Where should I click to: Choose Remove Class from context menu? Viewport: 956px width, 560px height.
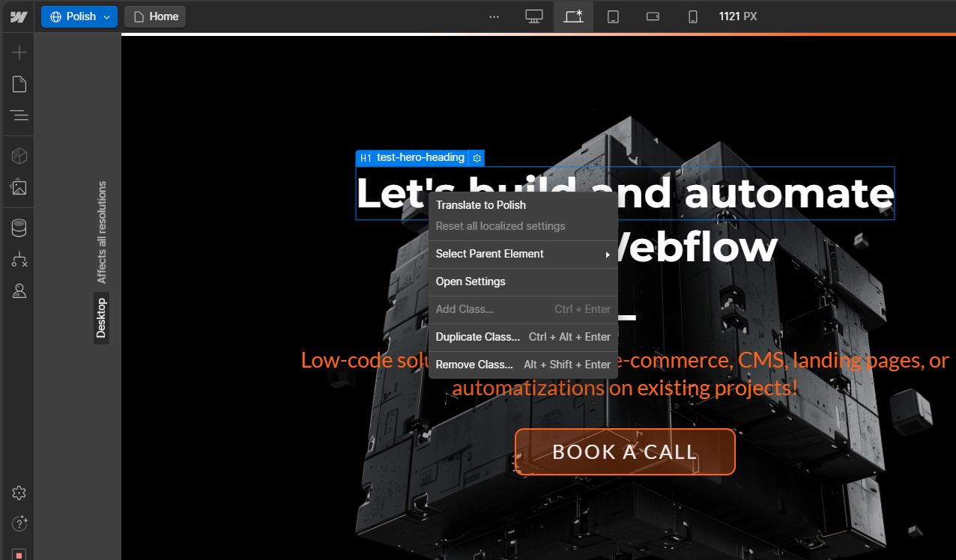click(523, 365)
